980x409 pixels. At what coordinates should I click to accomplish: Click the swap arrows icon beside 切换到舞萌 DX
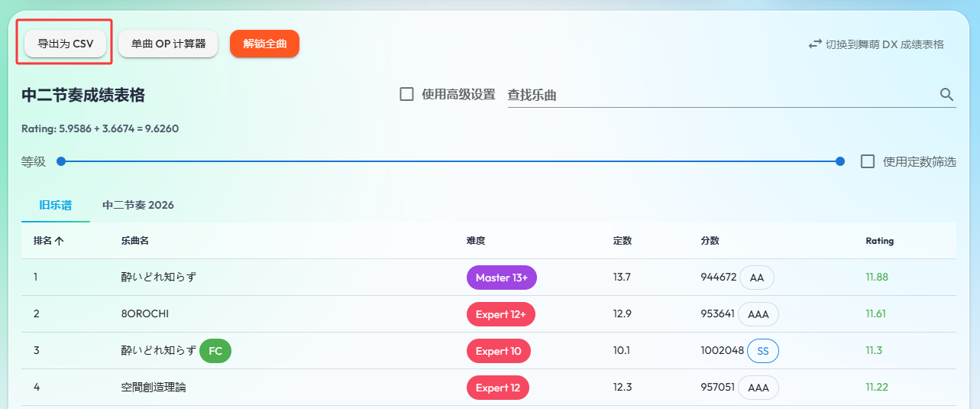(815, 44)
